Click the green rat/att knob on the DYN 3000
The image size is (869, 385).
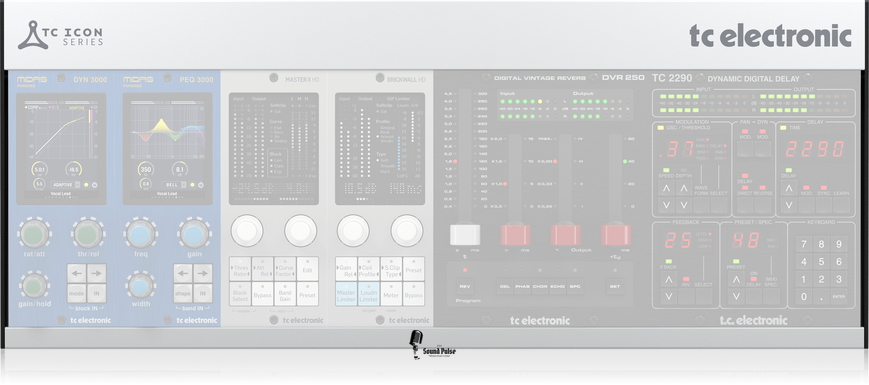tap(34, 234)
